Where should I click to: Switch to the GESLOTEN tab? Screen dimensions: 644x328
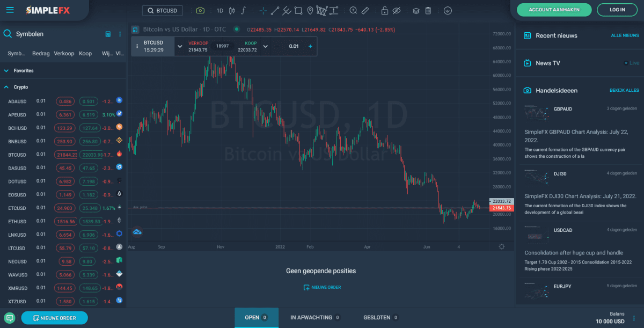[380, 318]
